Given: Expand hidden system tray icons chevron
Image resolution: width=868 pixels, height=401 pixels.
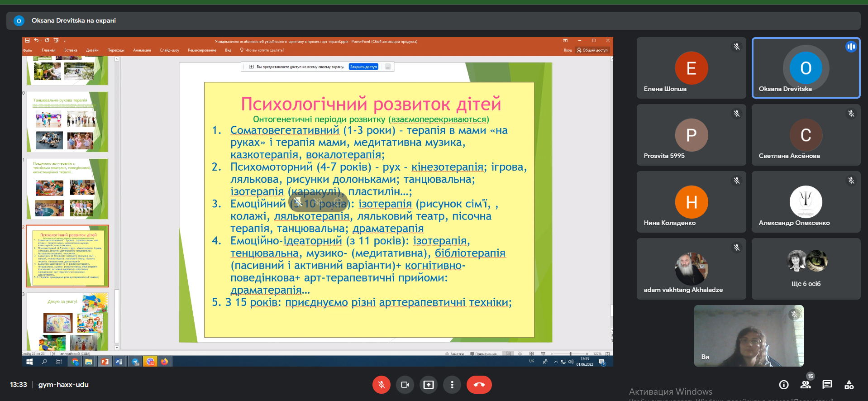Looking at the screenshot, I should [556, 362].
